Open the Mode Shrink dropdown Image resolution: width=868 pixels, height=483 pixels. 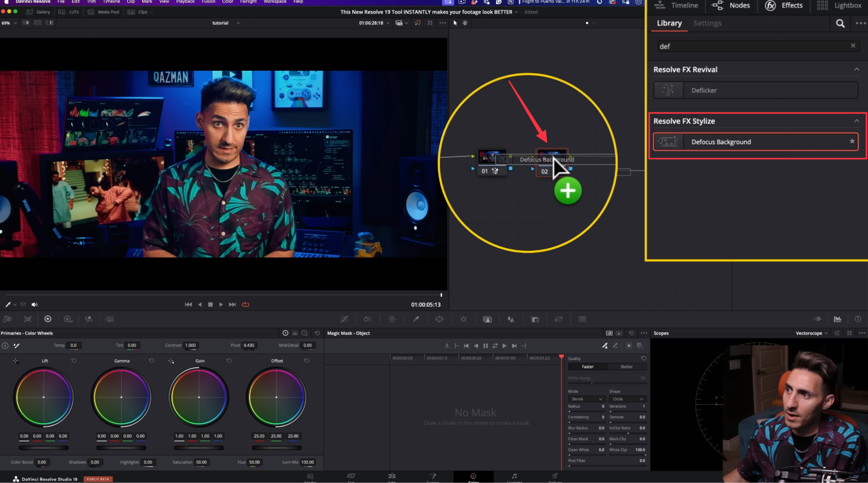586,399
